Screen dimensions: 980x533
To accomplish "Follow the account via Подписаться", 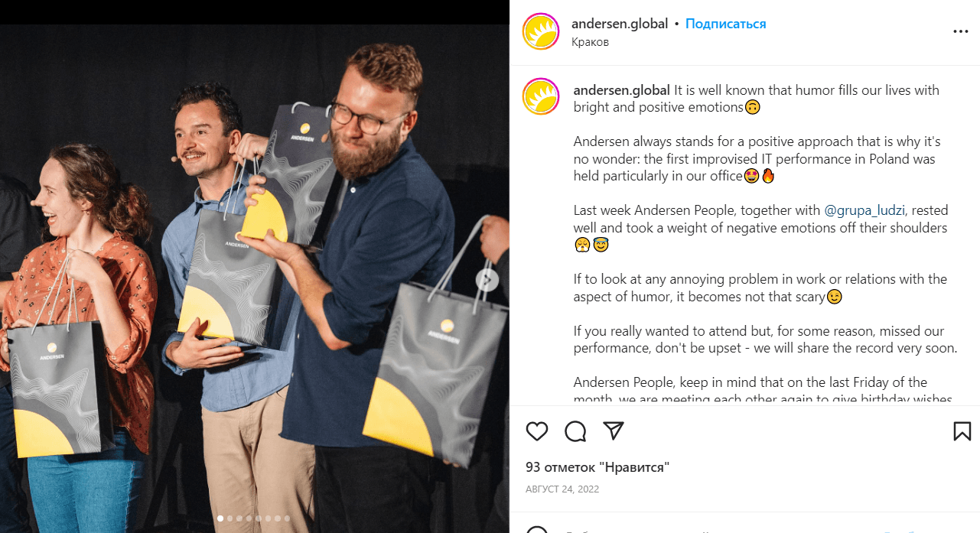I will (725, 24).
